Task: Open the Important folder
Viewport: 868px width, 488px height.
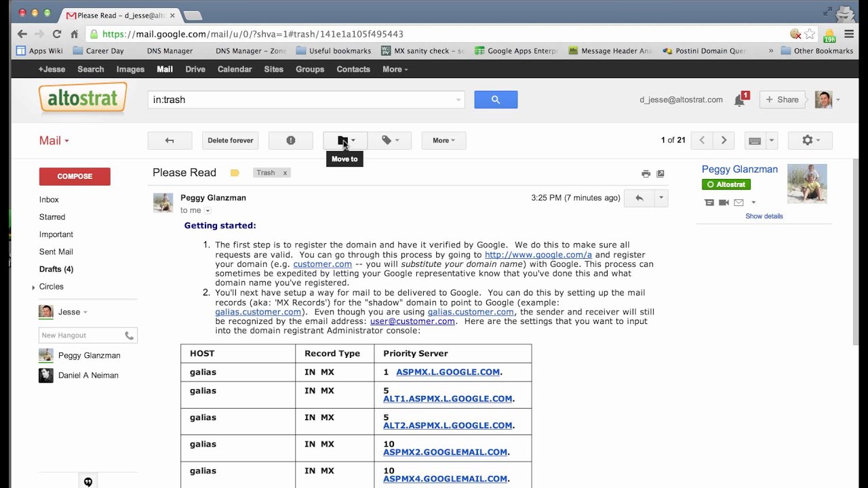Action: pos(56,235)
